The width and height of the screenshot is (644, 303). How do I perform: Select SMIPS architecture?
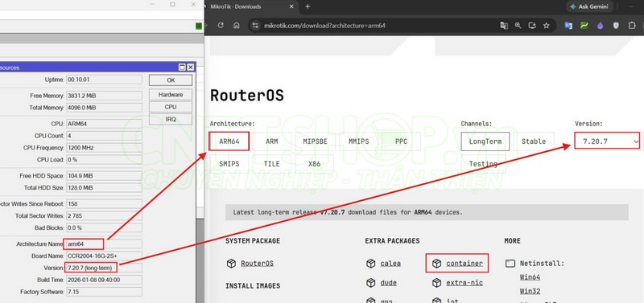point(229,164)
